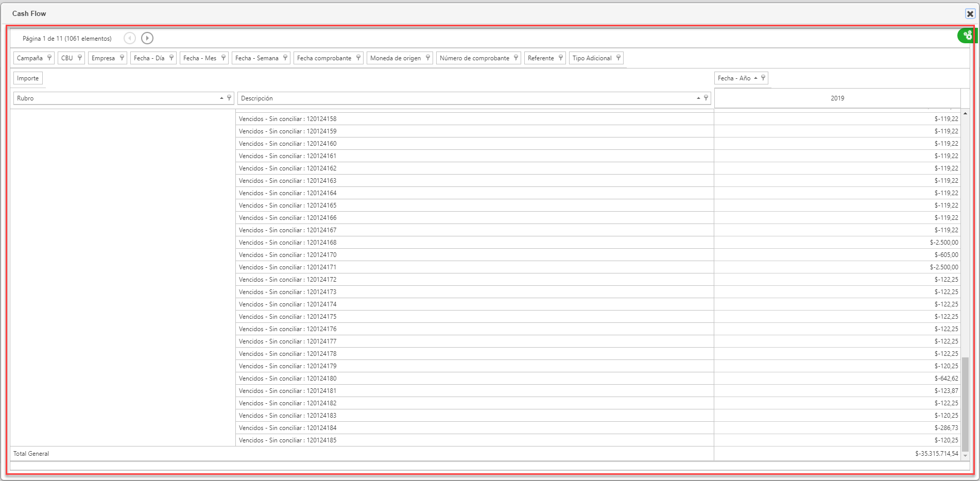Select row 'Vencidos - Sin conciliar : 120124167'
980x481 pixels.
coord(475,230)
